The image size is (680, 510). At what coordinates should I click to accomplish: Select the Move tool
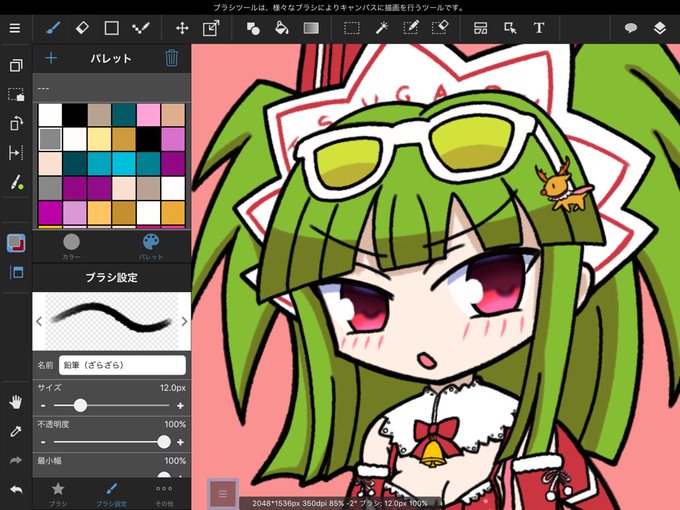pyautogui.click(x=182, y=28)
